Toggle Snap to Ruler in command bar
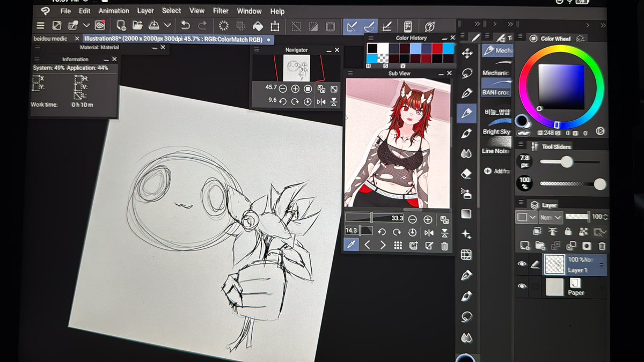The width and height of the screenshot is (644, 362). tap(352, 26)
